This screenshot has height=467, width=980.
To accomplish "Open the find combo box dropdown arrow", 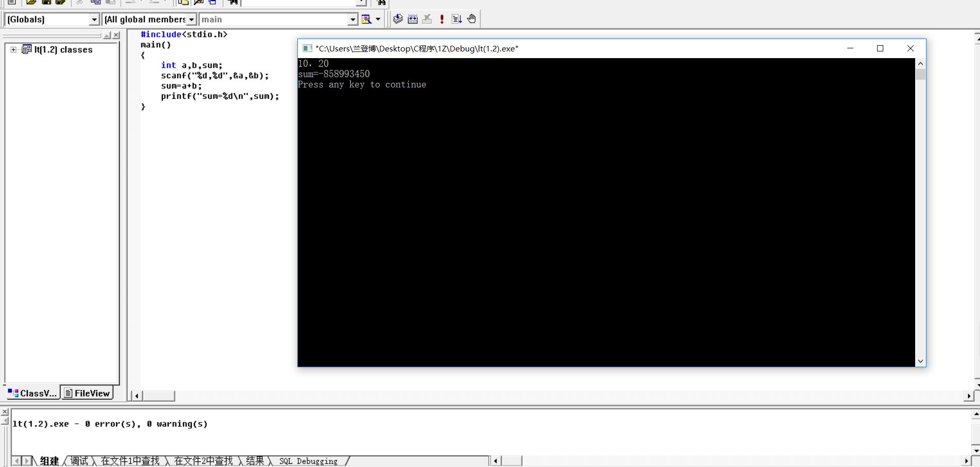I will tap(361, 2).
